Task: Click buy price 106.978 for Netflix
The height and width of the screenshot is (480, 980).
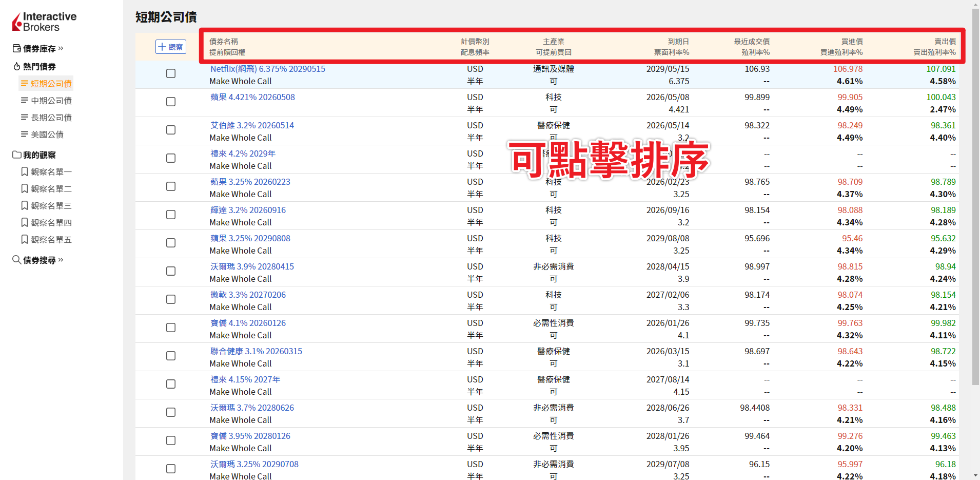Action: point(848,69)
